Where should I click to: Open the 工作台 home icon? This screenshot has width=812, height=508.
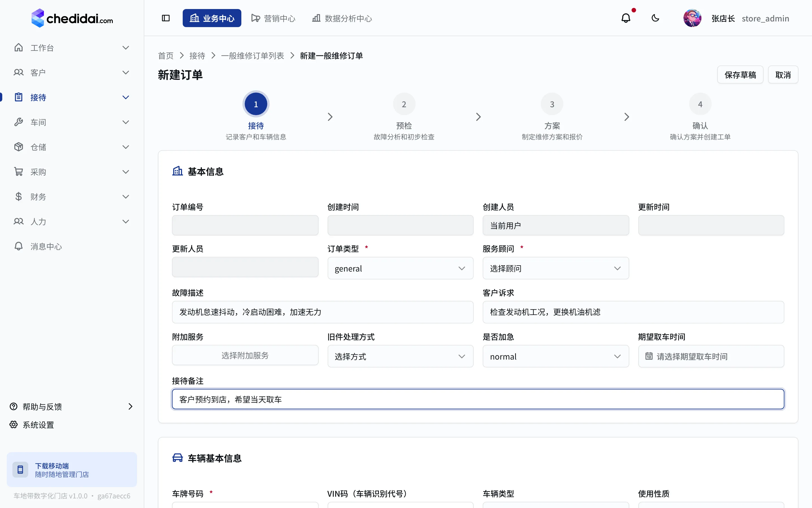18,47
